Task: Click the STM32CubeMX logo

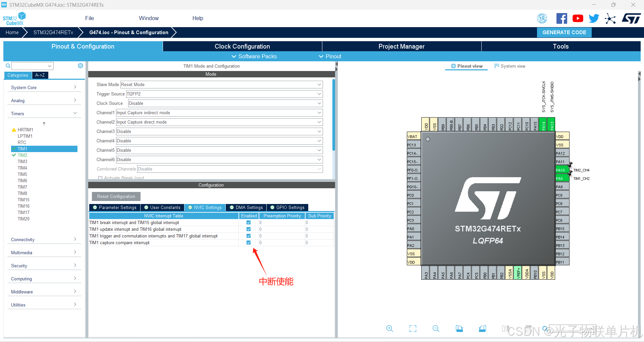Action: click(14, 18)
